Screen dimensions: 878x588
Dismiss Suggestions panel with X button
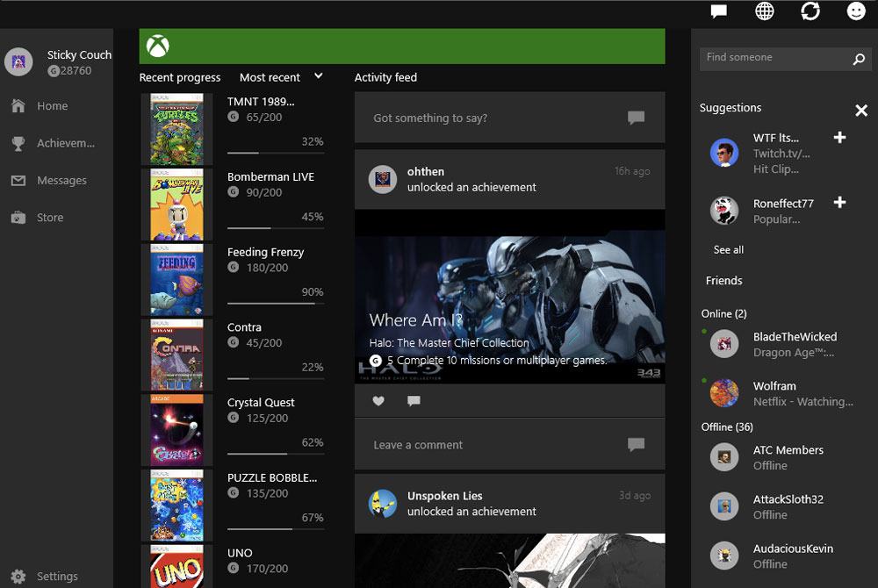pos(861,110)
